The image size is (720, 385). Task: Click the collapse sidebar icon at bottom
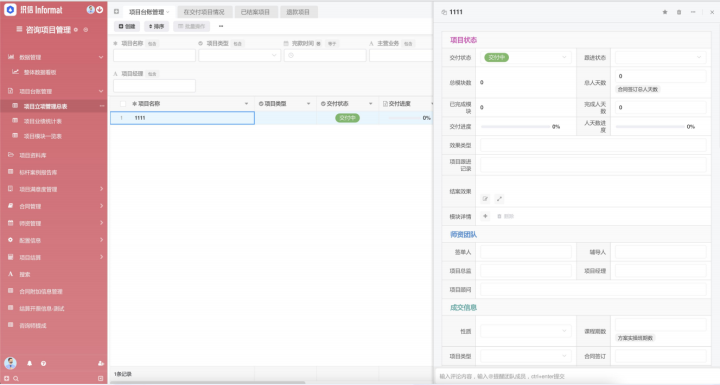pos(101,379)
